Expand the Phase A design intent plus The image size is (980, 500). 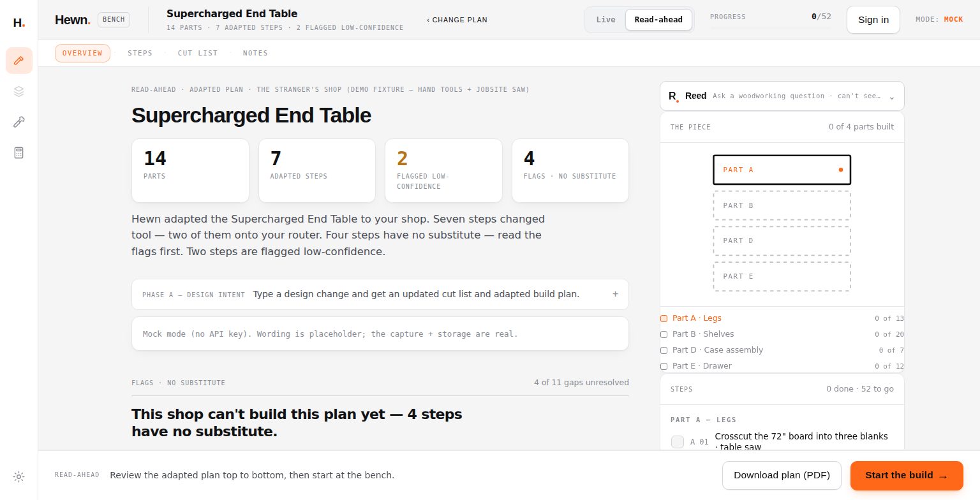(615, 294)
